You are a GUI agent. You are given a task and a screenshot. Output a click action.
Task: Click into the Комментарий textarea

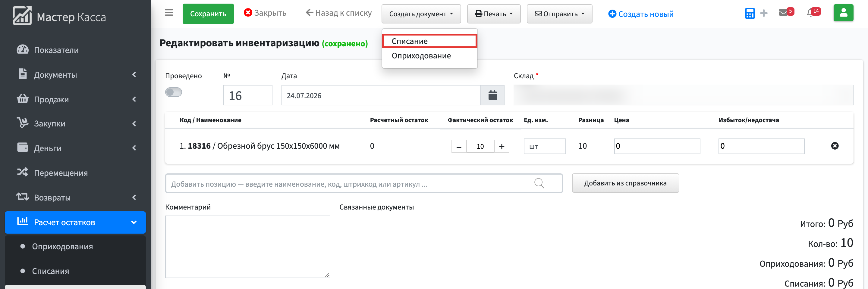(248, 247)
